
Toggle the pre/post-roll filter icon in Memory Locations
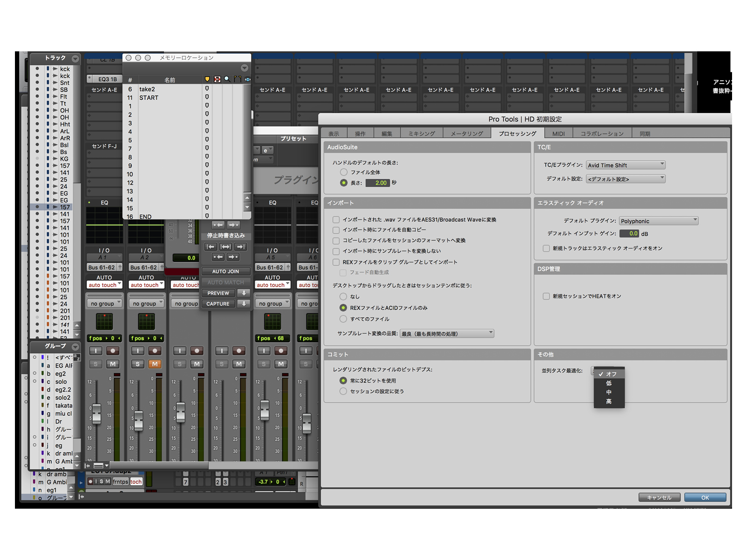pos(238,79)
